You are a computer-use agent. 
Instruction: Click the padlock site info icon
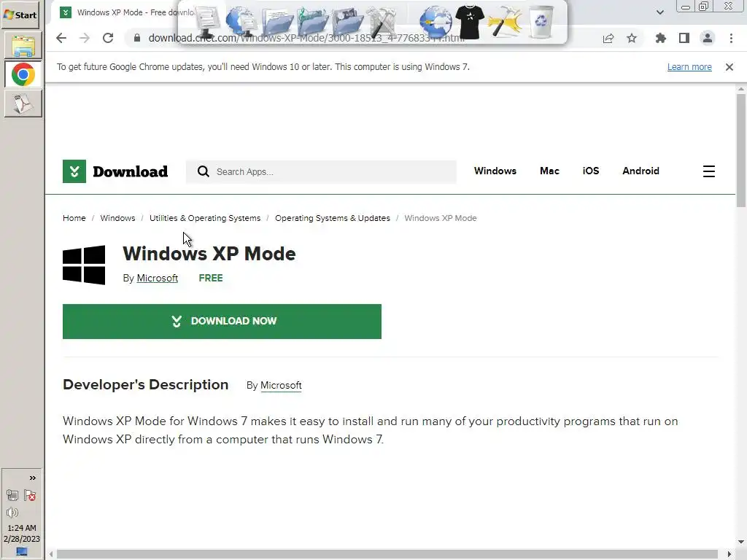[x=137, y=38]
